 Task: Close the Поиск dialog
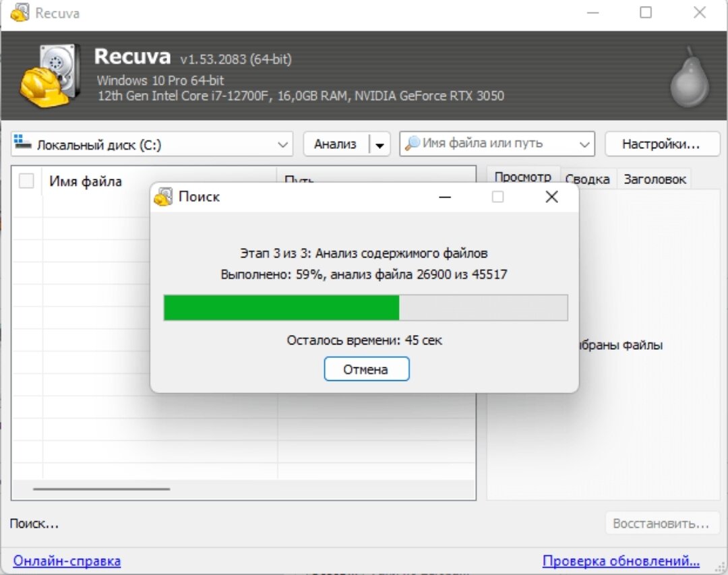(551, 197)
